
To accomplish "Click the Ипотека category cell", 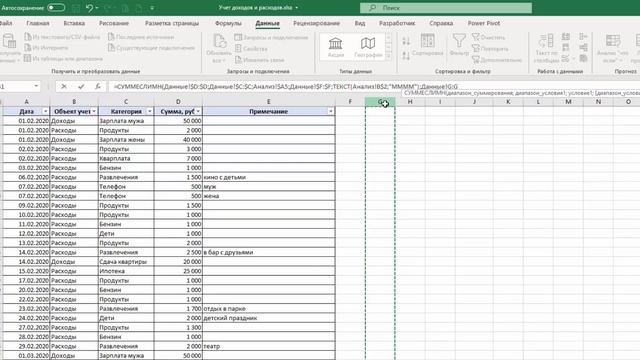I will click(126, 271).
